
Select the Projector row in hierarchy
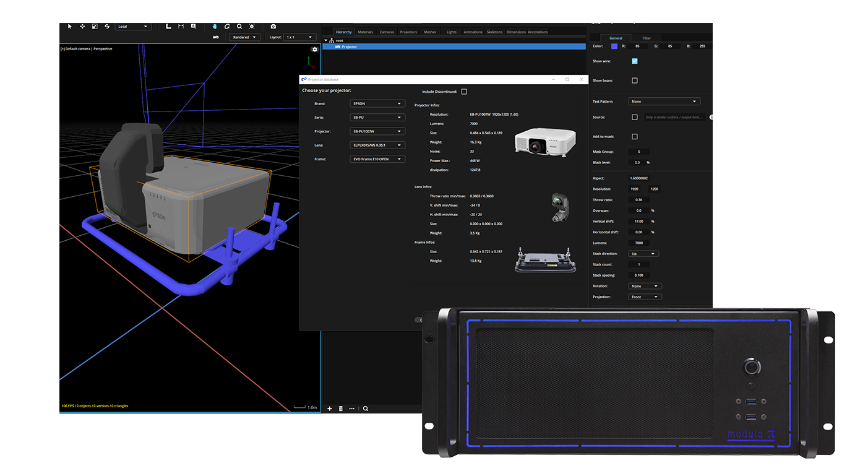coord(453,46)
